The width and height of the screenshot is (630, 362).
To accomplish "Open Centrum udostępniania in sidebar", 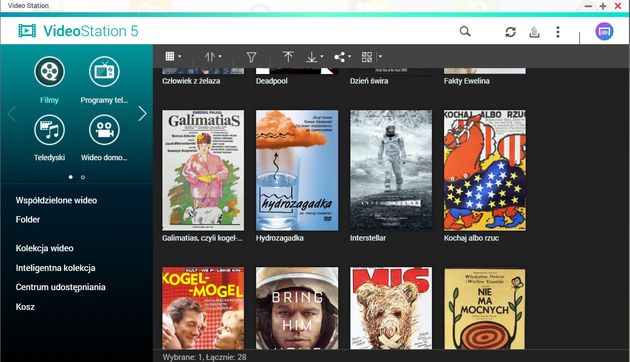I will pos(61,287).
